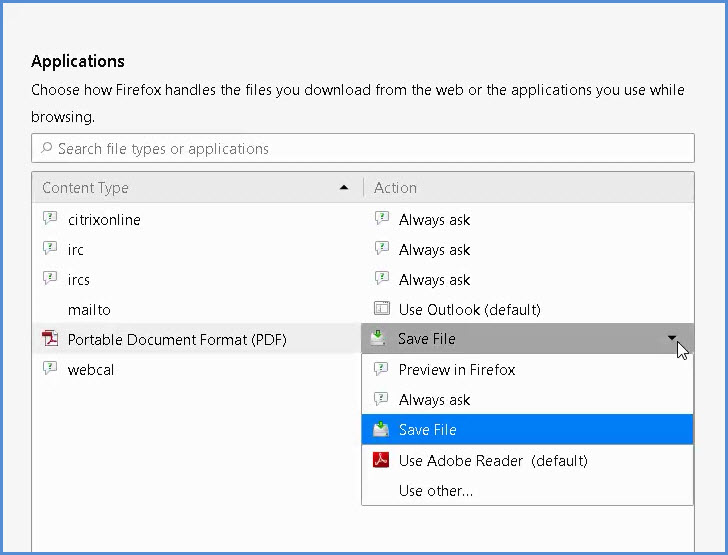728x555 pixels.
Task: Click the webcal content type icon
Action: pyautogui.click(x=50, y=369)
